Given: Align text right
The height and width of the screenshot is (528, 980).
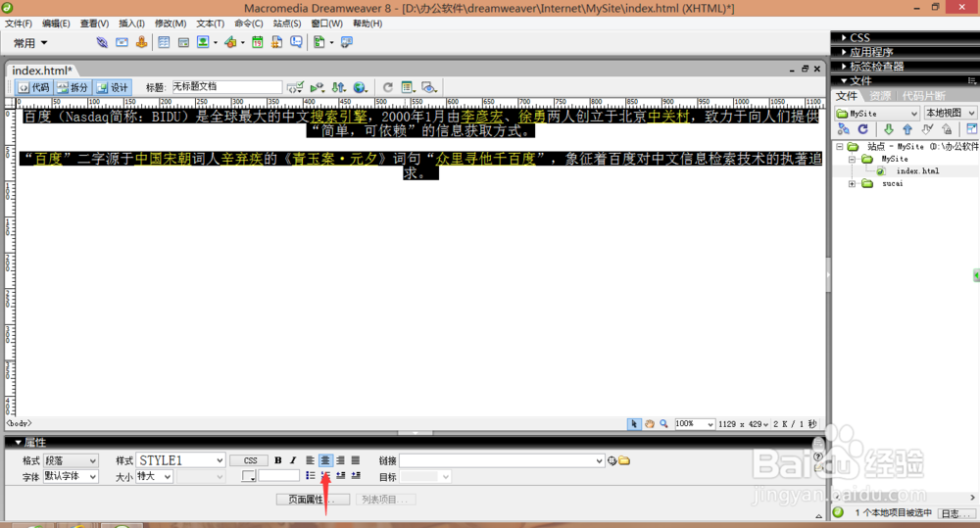Looking at the screenshot, I should pyautogui.click(x=341, y=460).
